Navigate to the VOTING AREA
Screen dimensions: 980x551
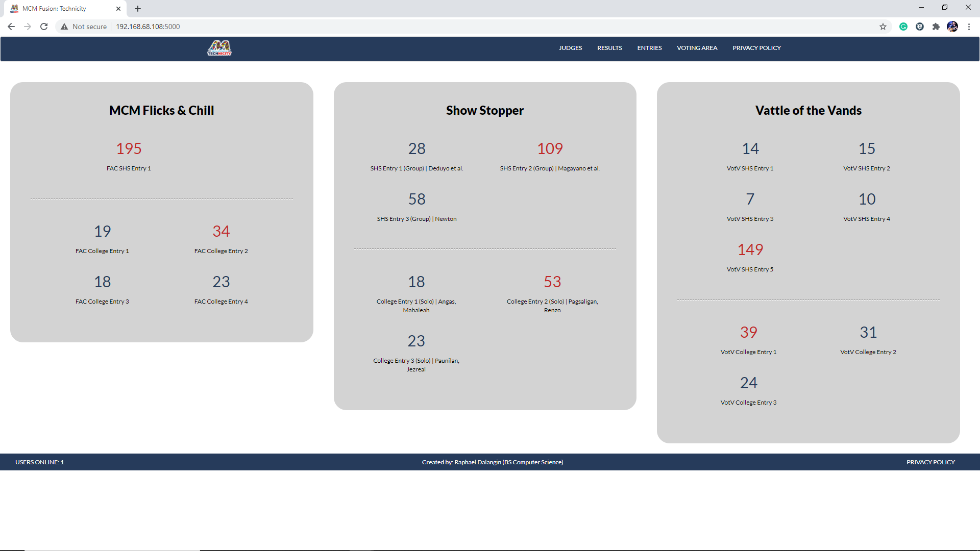pos(697,47)
